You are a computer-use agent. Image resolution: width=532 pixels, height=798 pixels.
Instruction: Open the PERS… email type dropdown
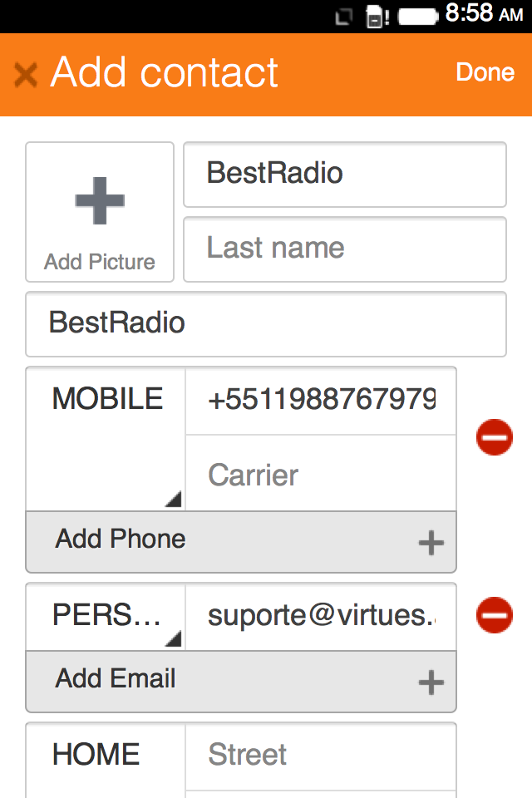(106, 616)
